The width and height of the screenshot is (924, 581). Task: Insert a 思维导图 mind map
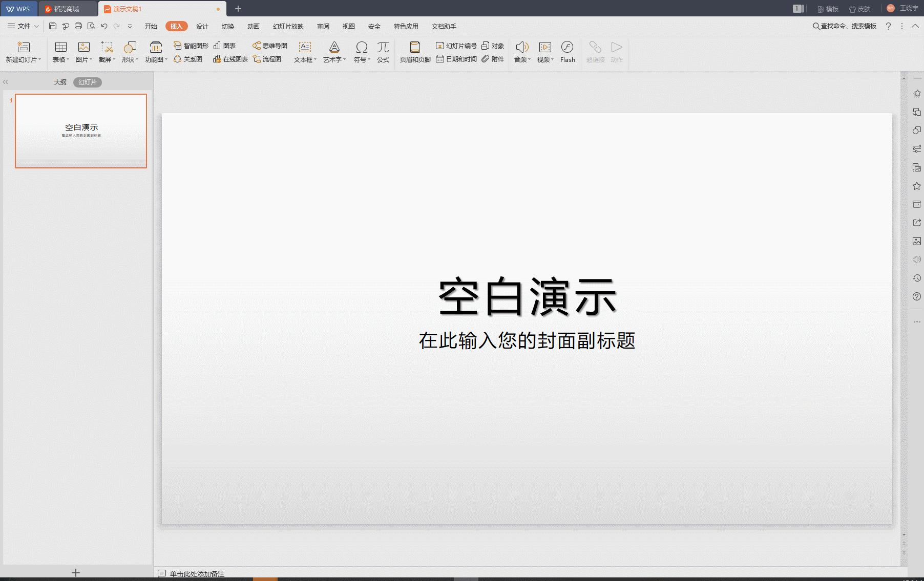click(x=270, y=46)
